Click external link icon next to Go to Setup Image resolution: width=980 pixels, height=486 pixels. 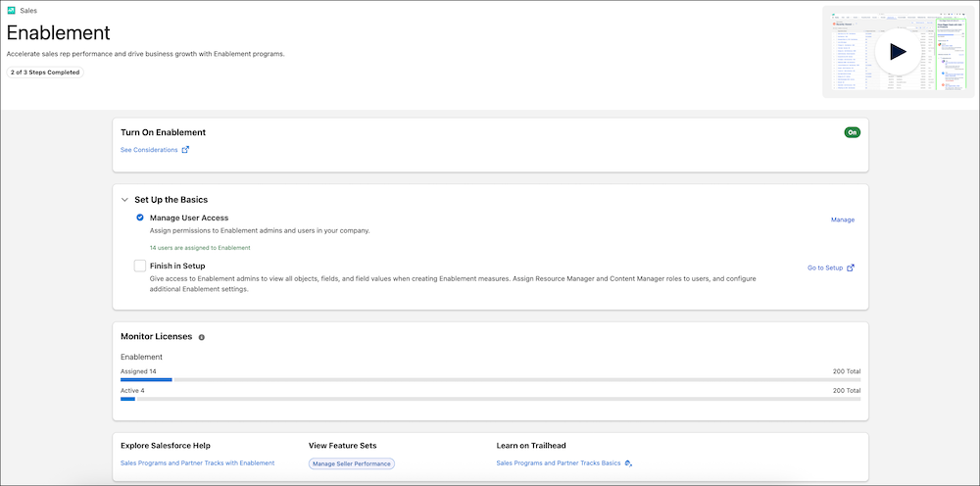(x=850, y=268)
